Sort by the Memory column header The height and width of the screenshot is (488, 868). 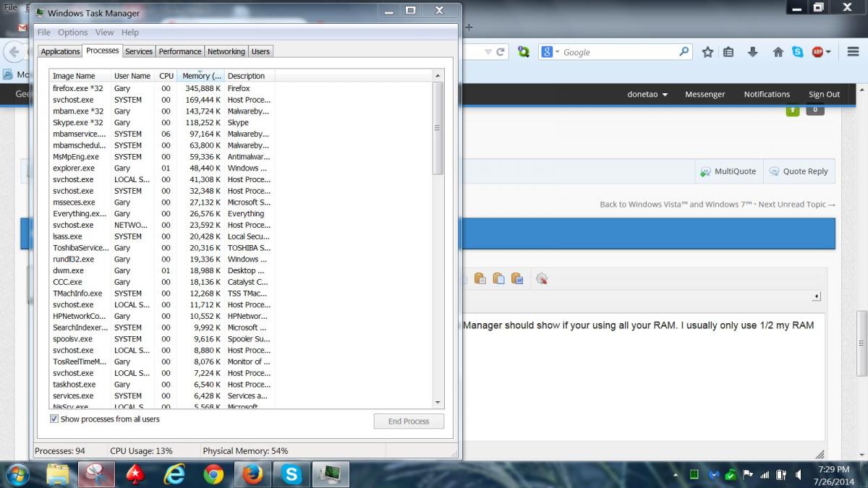click(x=202, y=76)
